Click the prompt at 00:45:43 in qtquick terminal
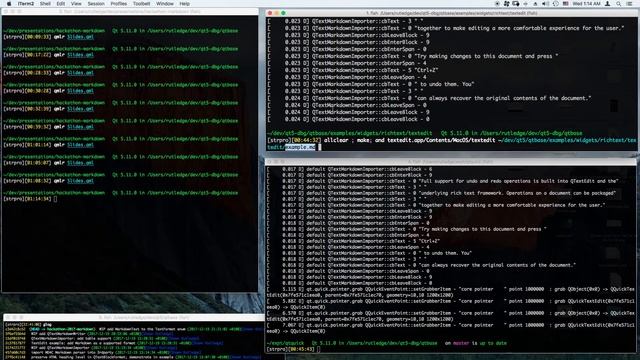This screenshot has width=640, height=360. point(293,349)
